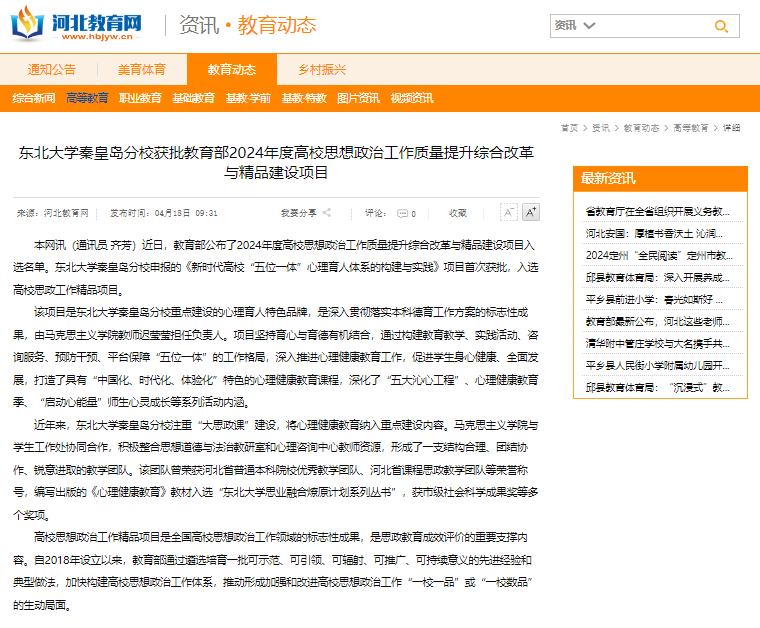Screen dimensions: 760x628
Task: Click the share icon next to 我要分享
Action: click(x=327, y=213)
